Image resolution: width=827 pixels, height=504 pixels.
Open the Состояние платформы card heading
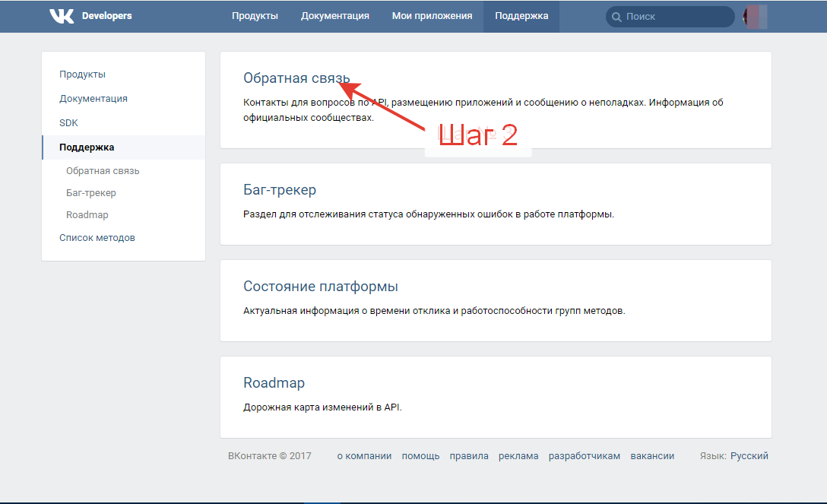coord(321,287)
